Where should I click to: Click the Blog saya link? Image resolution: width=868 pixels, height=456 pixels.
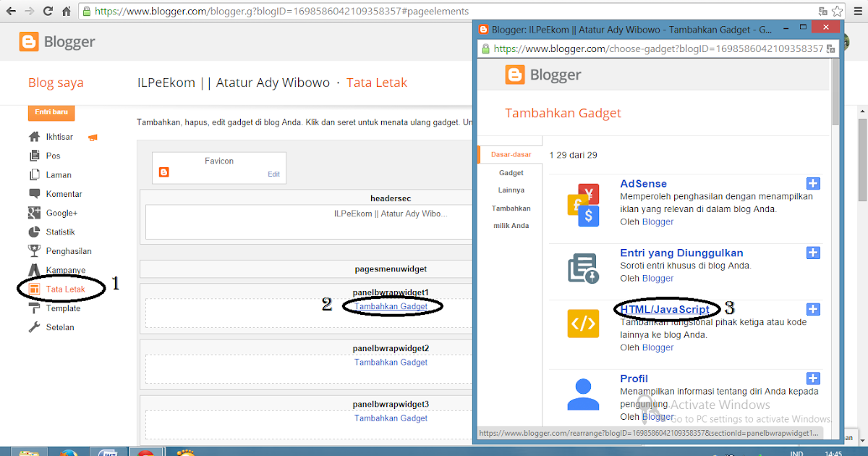(x=56, y=83)
